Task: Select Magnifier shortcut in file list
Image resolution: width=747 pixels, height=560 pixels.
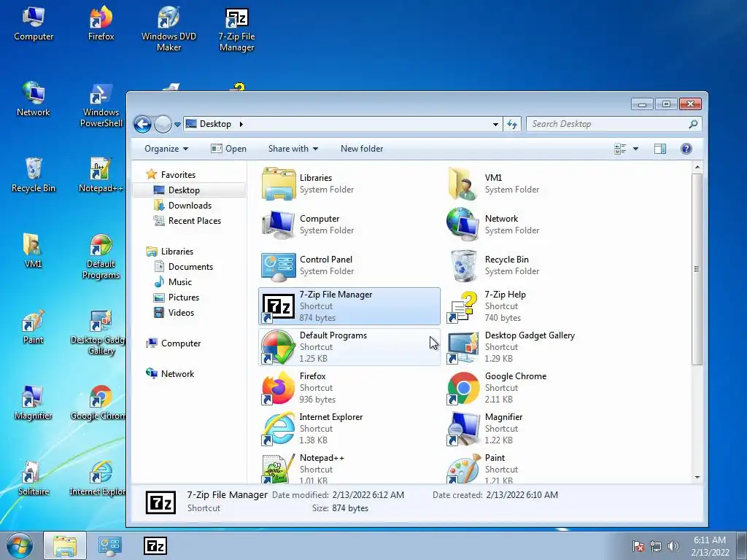Action: tap(536, 429)
